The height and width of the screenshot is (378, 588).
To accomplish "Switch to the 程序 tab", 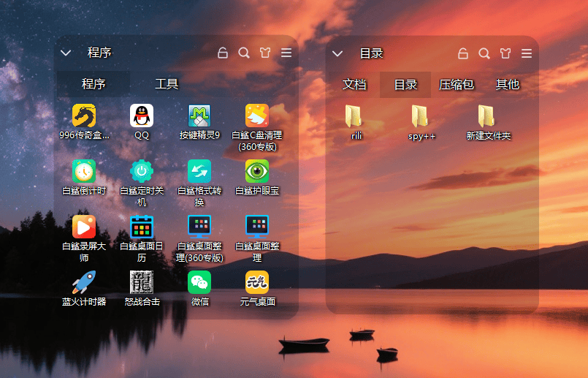I will coord(93,83).
